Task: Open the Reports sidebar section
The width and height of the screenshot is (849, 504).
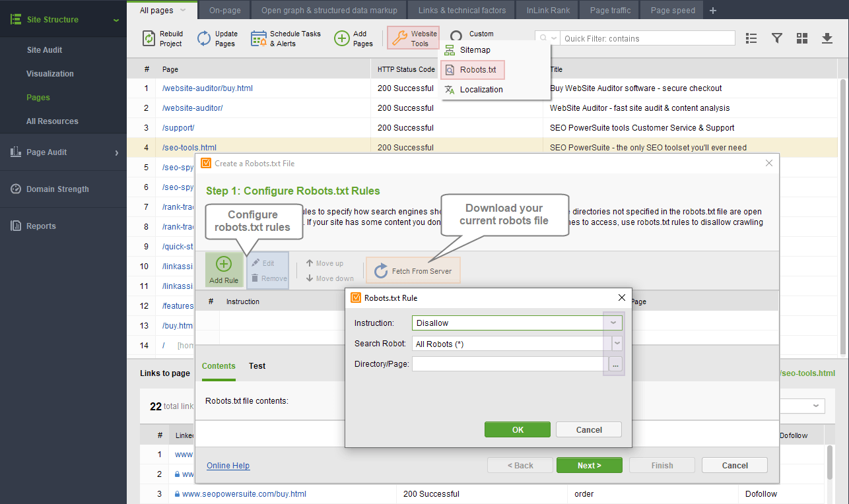Action: pos(41,226)
